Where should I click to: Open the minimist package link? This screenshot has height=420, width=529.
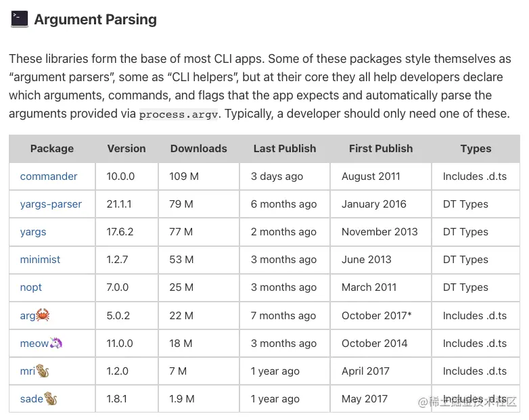40,259
